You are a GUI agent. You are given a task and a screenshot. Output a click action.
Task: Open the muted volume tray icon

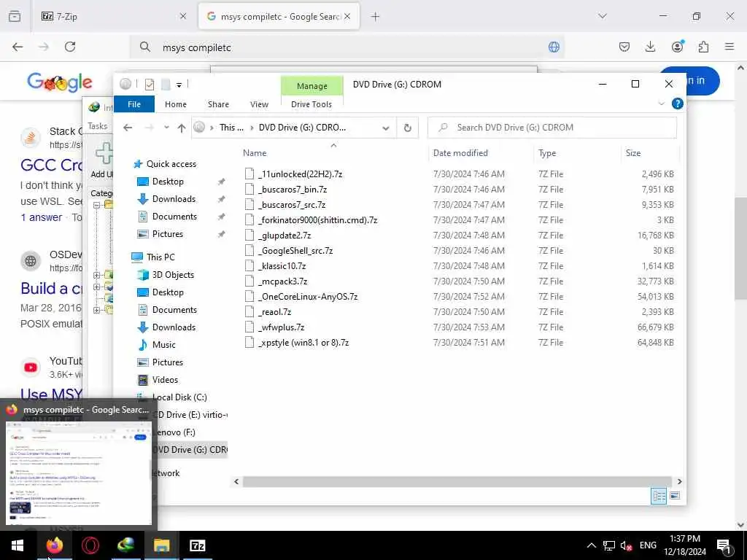pyautogui.click(x=627, y=545)
